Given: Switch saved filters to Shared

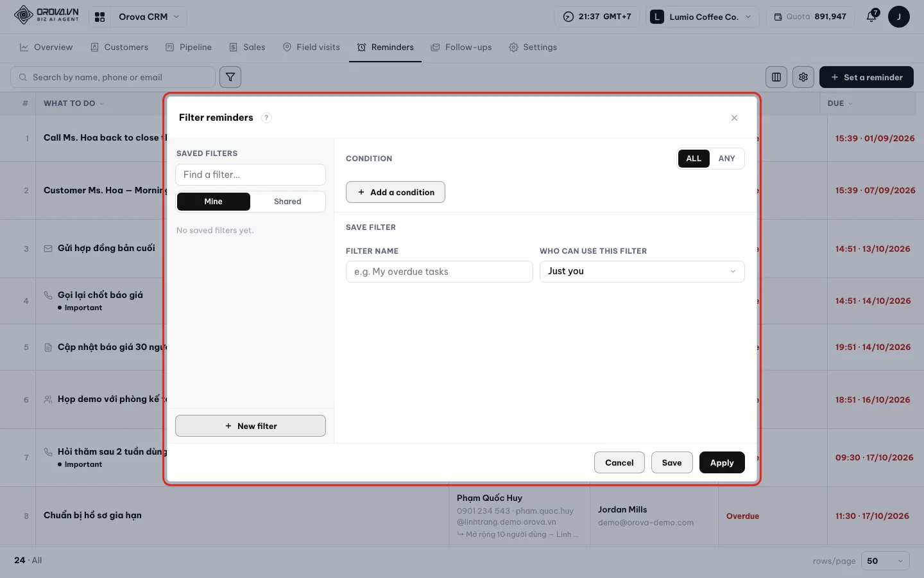Looking at the screenshot, I should (x=287, y=202).
